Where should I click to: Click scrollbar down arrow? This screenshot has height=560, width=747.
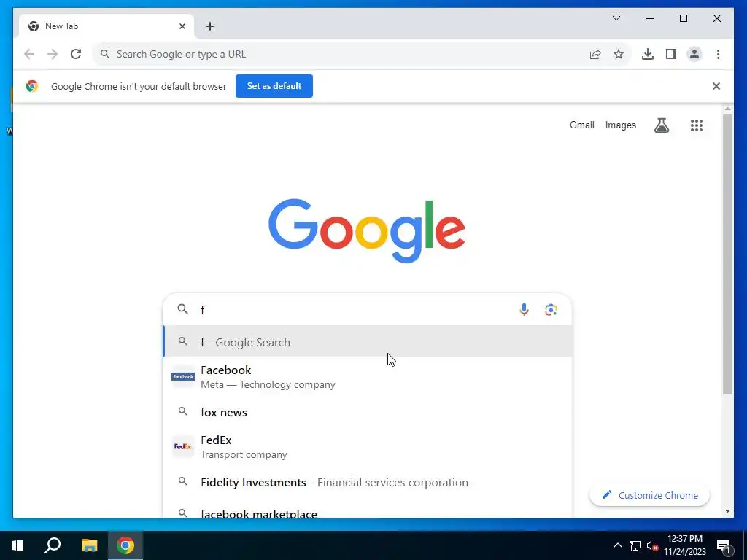pyautogui.click(x=727, y=511)
